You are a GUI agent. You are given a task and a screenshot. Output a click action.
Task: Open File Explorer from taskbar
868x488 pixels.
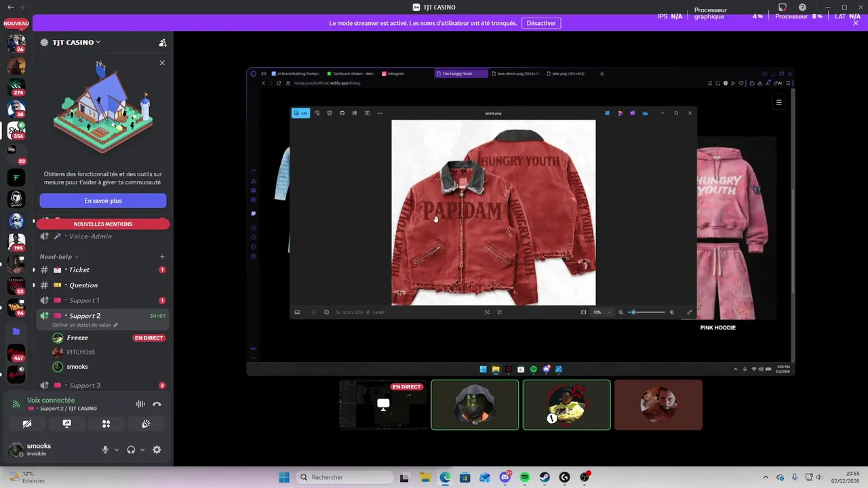pos(425,477)
